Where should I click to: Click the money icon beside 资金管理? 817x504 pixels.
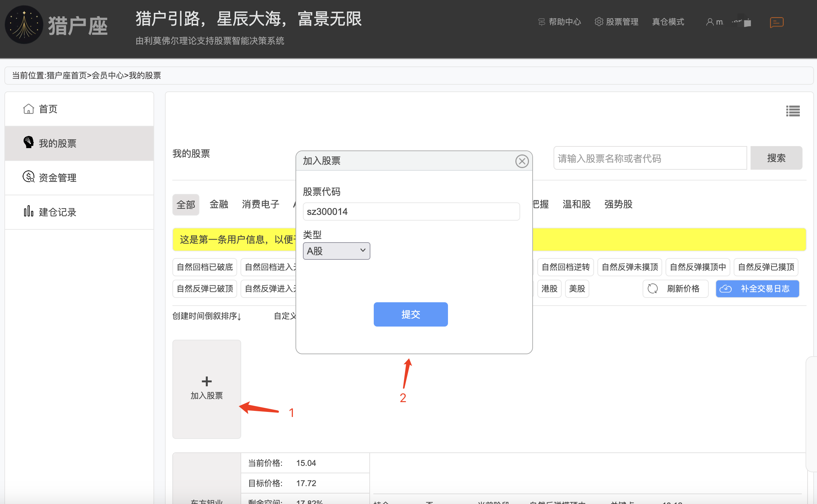(x=28, y=176)
